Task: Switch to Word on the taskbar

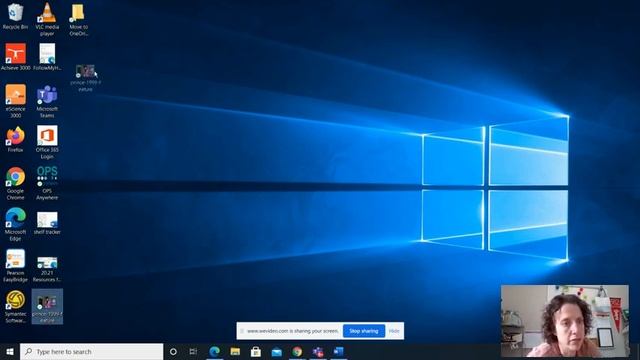Action: click(x=338, y=351)
